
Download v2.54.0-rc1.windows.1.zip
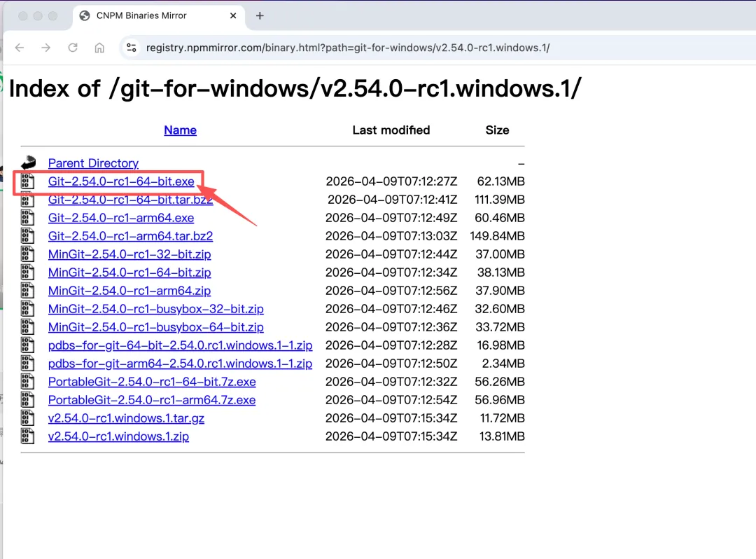click(118, 436)
